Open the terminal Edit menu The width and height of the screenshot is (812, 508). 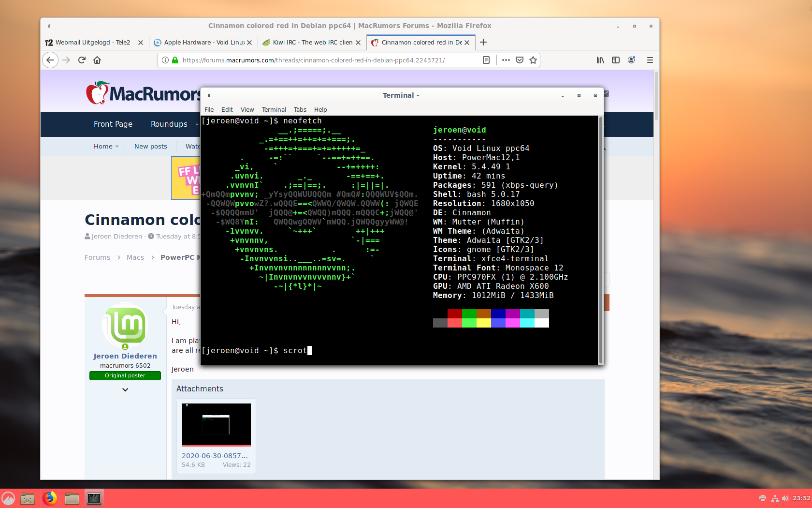(x=227, y=110)
